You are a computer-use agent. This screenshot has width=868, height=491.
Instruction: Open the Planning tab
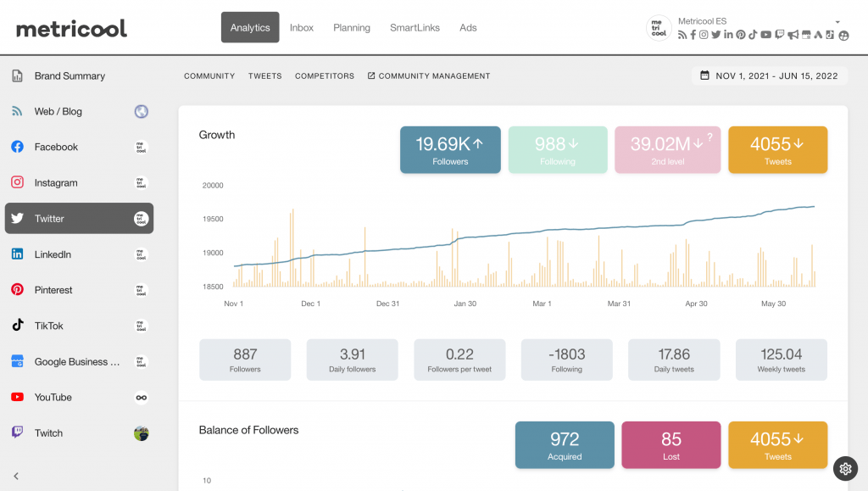pos(352,27)
